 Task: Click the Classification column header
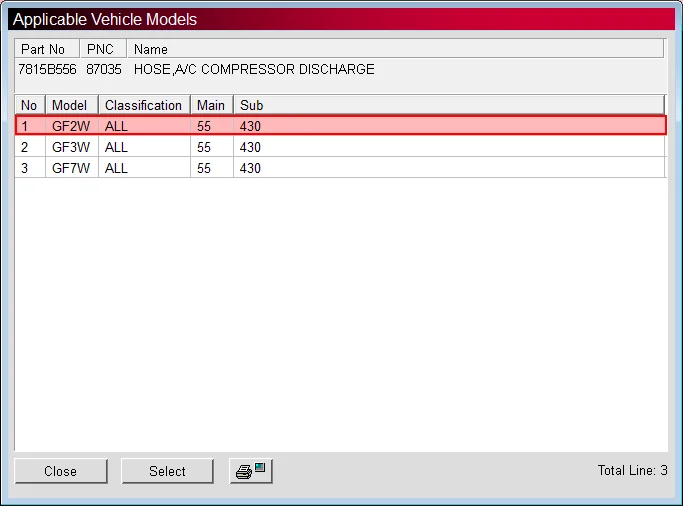pyautogui.click(x=144, y=105)
